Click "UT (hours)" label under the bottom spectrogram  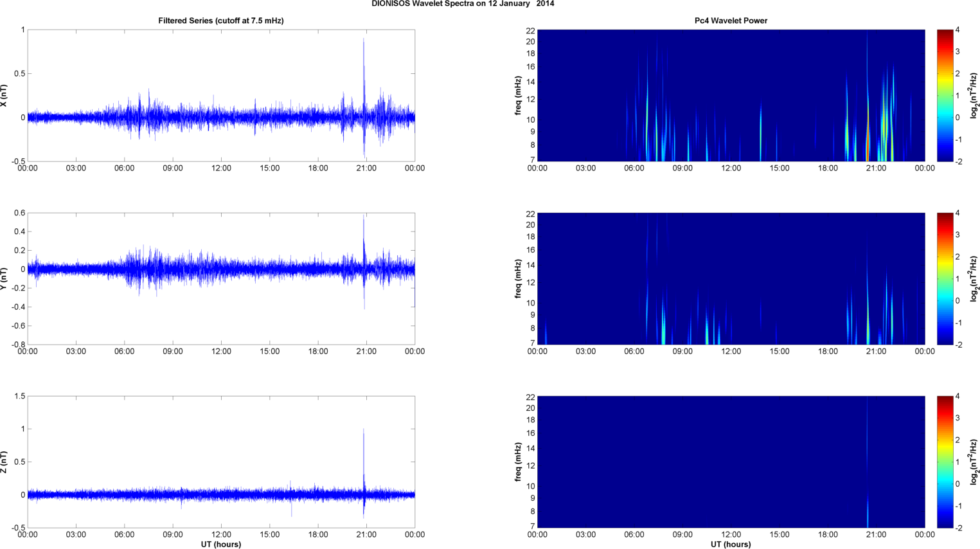(x=731, y=544)
